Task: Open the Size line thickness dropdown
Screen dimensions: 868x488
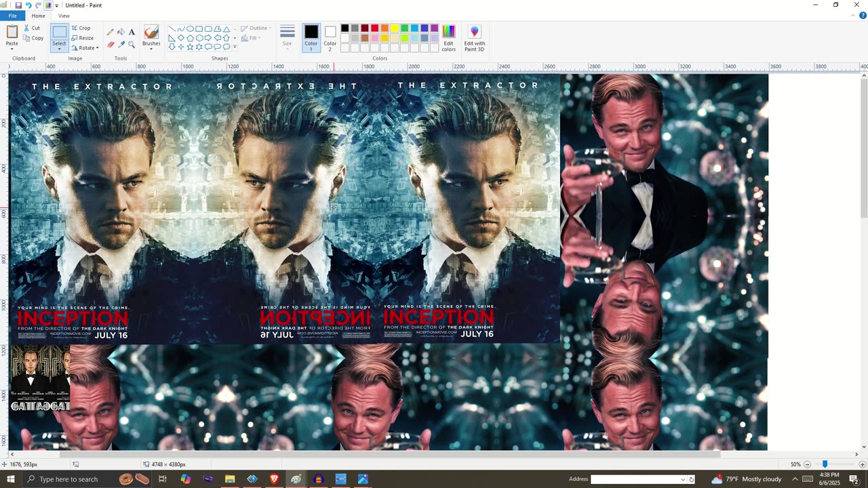Action: pos(287,37)
